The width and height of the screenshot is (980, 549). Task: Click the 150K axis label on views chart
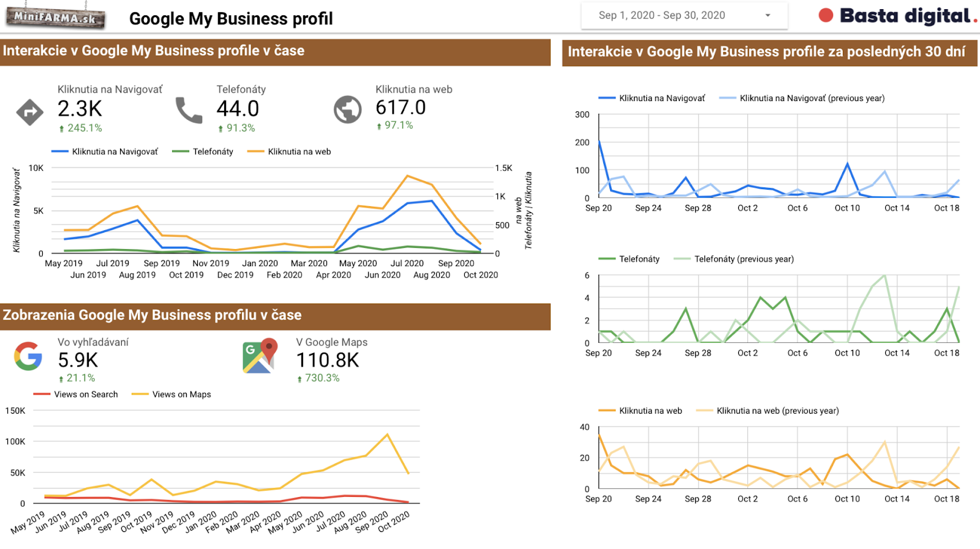coord(15,411)
